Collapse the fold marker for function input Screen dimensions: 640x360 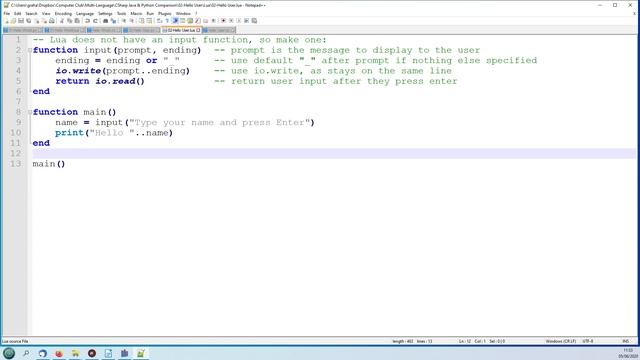(x=30, y=50)
